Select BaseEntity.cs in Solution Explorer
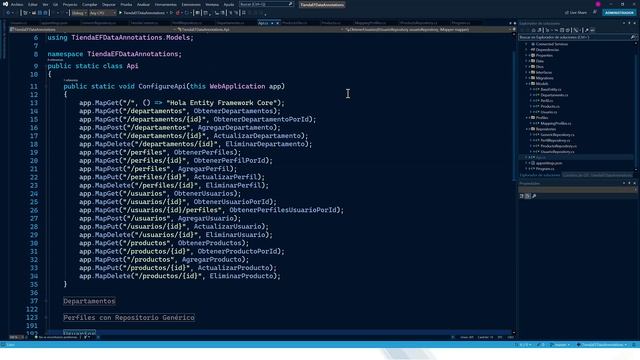Screen dimensions: 640x360 click(551, 89)
